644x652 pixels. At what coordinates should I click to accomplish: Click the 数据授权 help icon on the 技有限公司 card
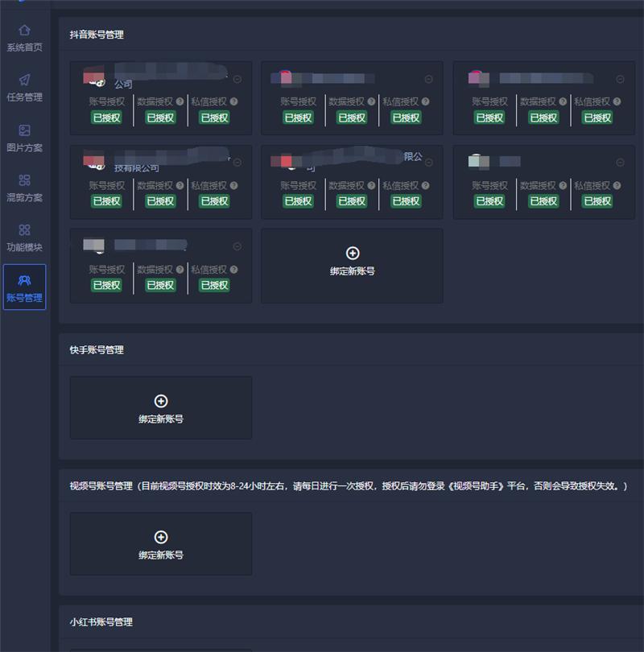tap(180, 185)
